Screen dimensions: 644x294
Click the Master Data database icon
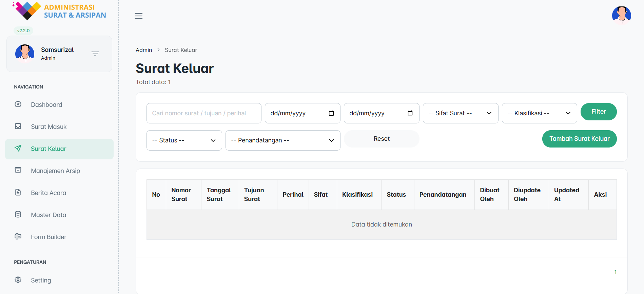(x=18, y=215)
